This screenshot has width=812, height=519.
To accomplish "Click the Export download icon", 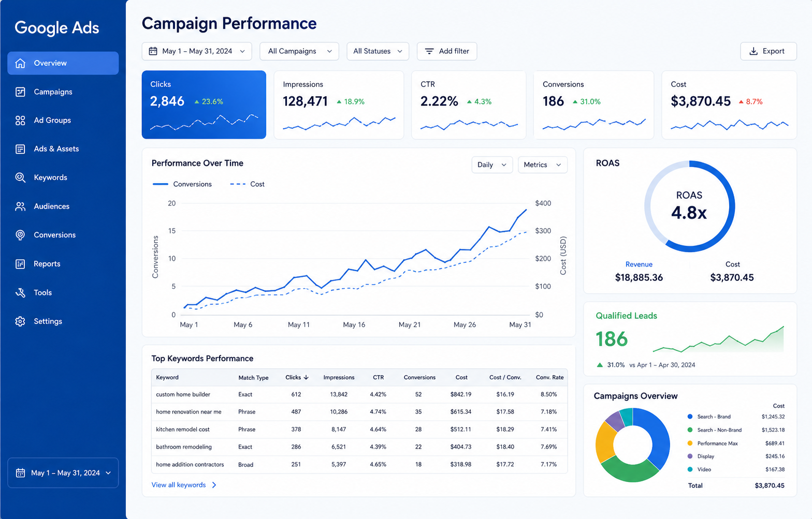I will tap(753, 51).
